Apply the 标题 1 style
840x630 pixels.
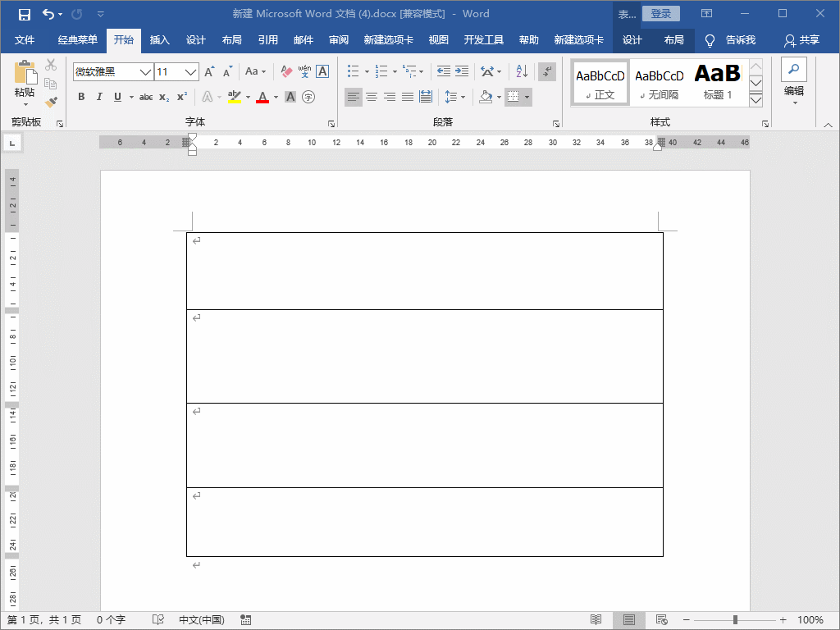pos(718,82)
